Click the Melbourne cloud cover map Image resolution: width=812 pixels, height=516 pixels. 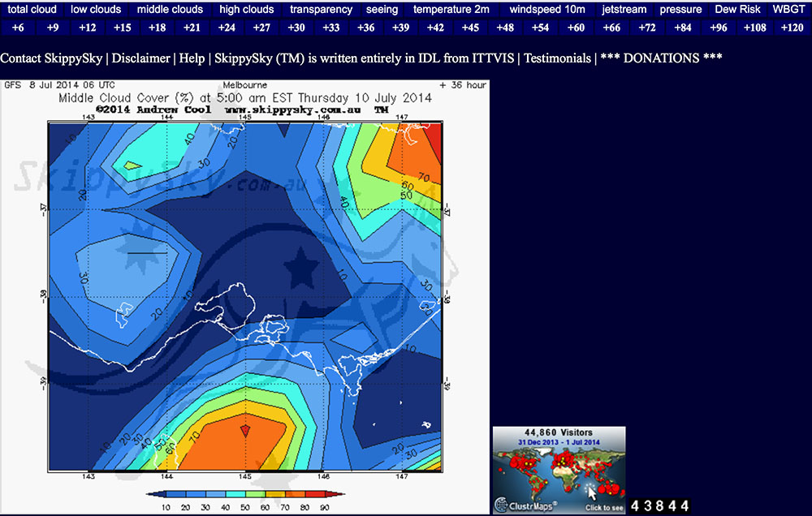[244, 297]
